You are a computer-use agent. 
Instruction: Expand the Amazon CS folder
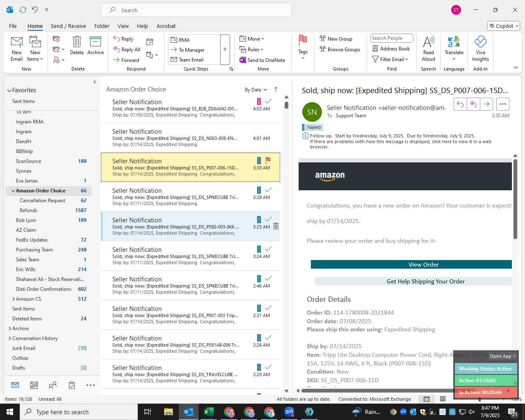[14, 299]
